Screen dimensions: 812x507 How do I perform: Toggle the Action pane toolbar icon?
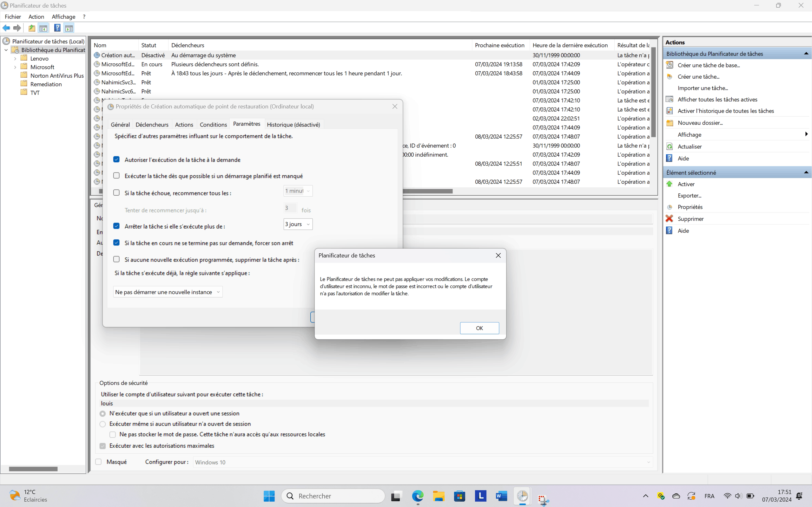(69, 28)
